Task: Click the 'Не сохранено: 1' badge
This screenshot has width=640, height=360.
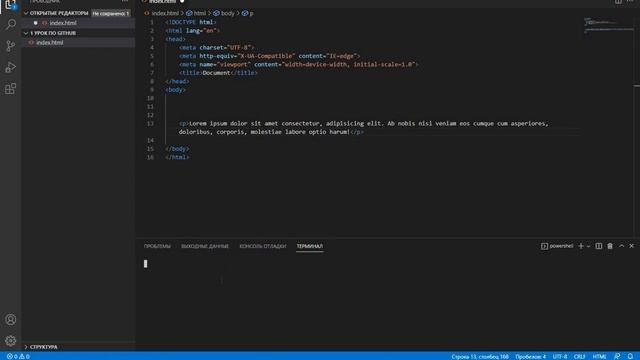Action: pyautogui.click(x=111, y=13)
